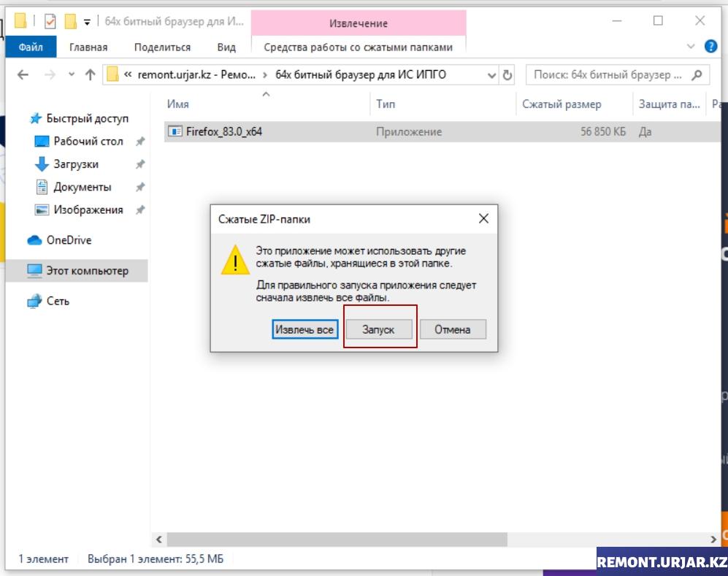728x576 pixels.
Task: Click the Refresh address bar icon
Action: pos(508,74)
